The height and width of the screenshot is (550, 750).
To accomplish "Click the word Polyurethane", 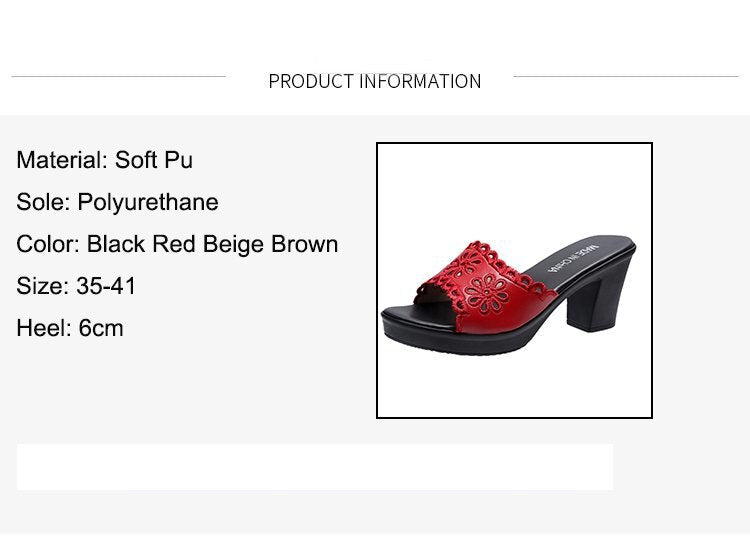I will [x=148, y=202].
